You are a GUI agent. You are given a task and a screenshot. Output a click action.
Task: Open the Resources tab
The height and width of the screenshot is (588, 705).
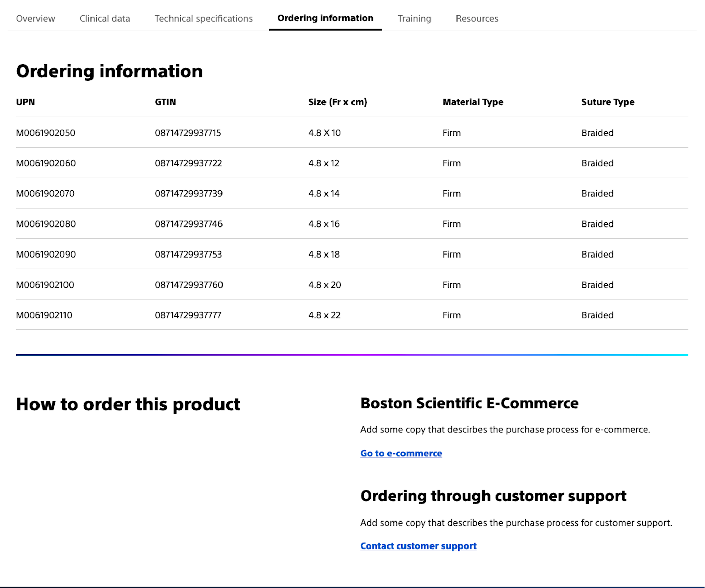pyautogui.click(x=477, y=19)
